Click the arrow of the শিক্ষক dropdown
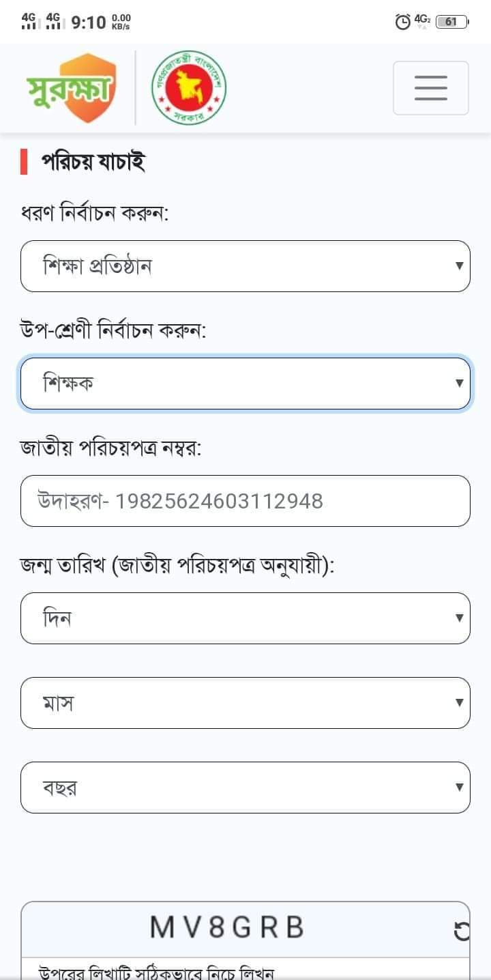This screenshot has height=980, width=491. pyautogui.click(x=460, y=384)
